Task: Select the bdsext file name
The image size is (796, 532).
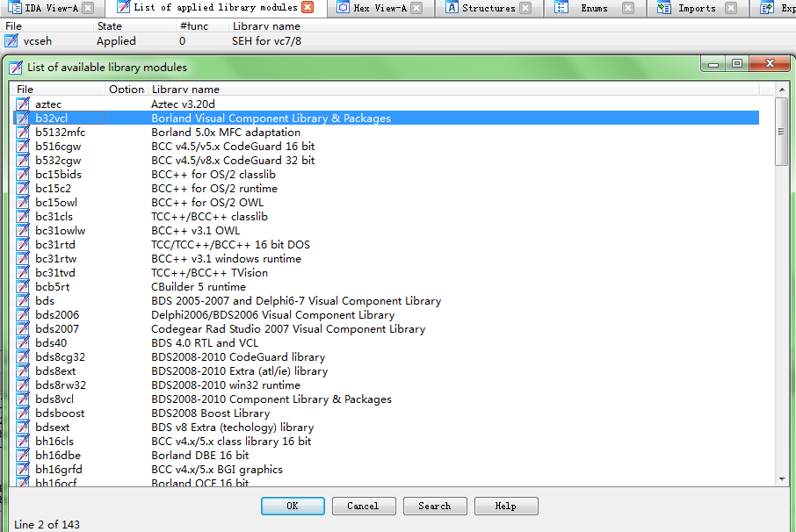Action: point(53,428)
